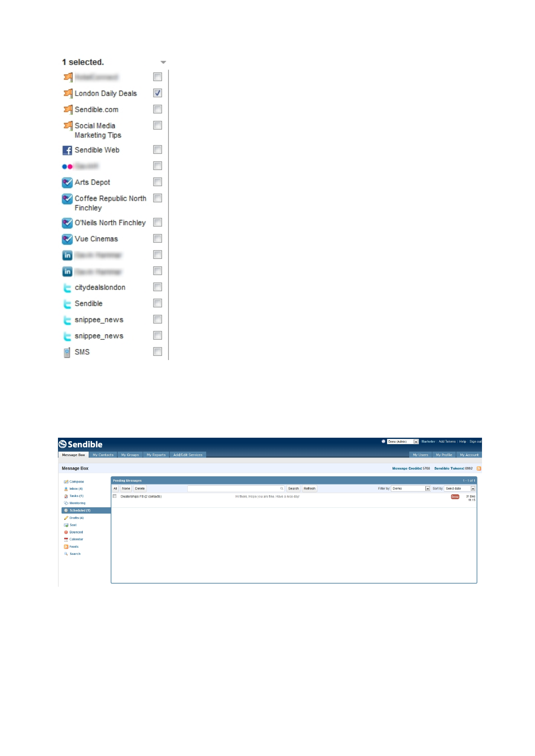This screenshot has width=535, height=756.
Task: Click the All selection button
Action: coord(115,488)
